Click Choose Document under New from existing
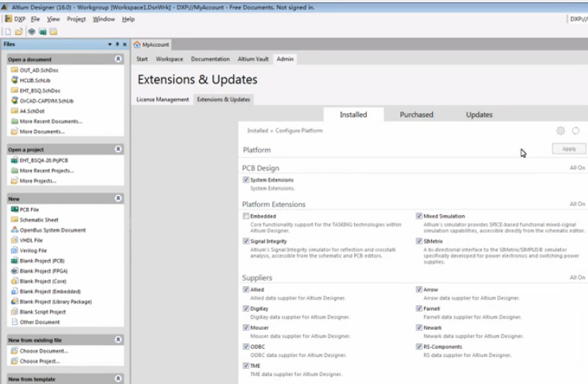This screenshot has width=588, height=384. coord(44,351)
